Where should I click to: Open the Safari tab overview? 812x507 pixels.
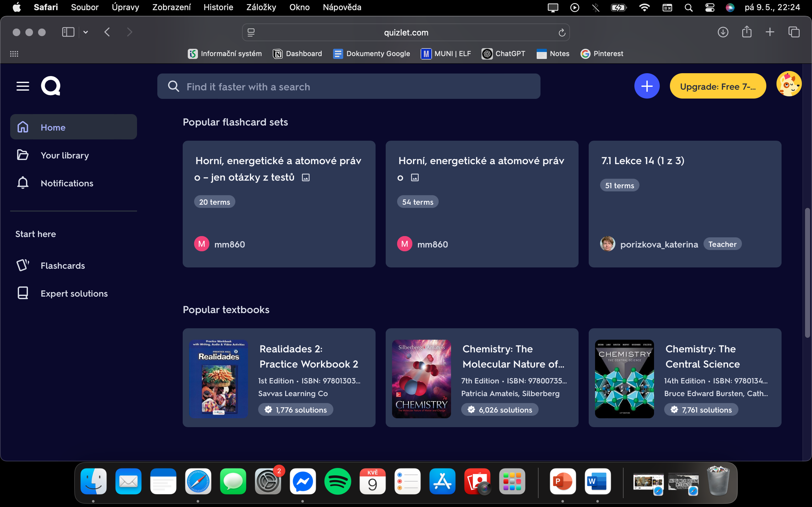point(794,32)
